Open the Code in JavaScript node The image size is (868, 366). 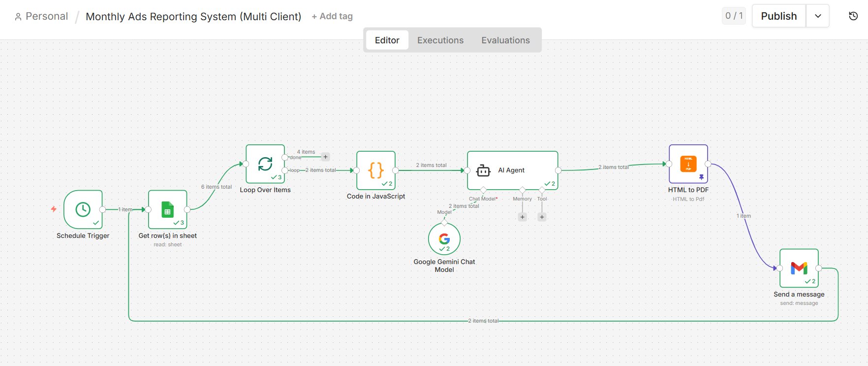tap(376, 170)
